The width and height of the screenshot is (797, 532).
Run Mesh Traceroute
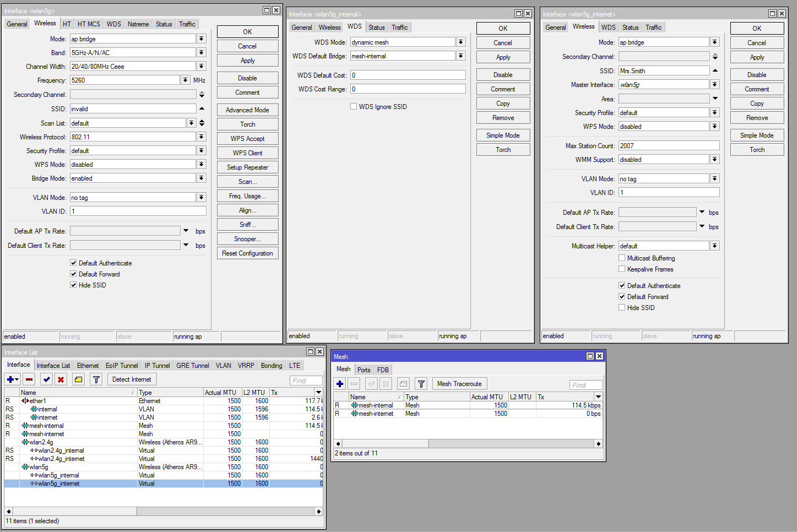coord(459,384)
